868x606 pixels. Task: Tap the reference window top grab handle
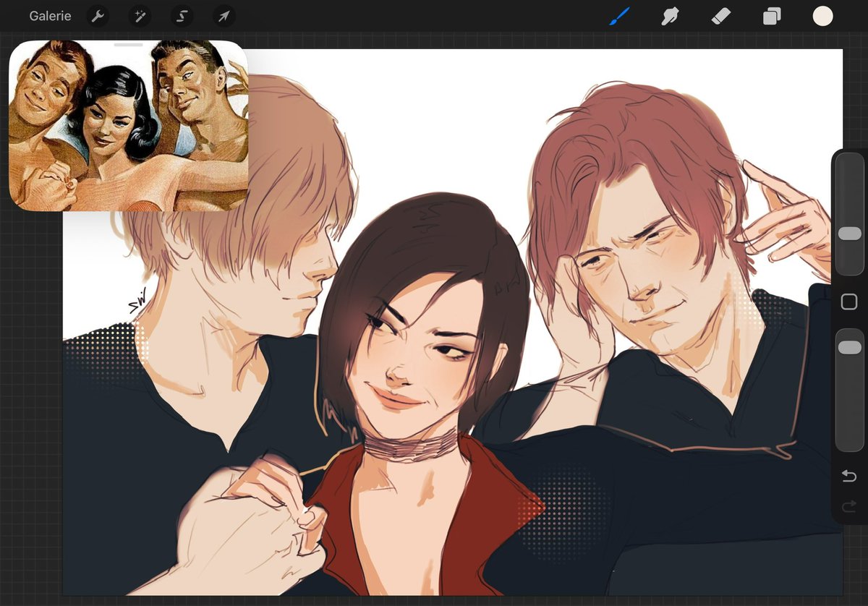tap(129, 44)
